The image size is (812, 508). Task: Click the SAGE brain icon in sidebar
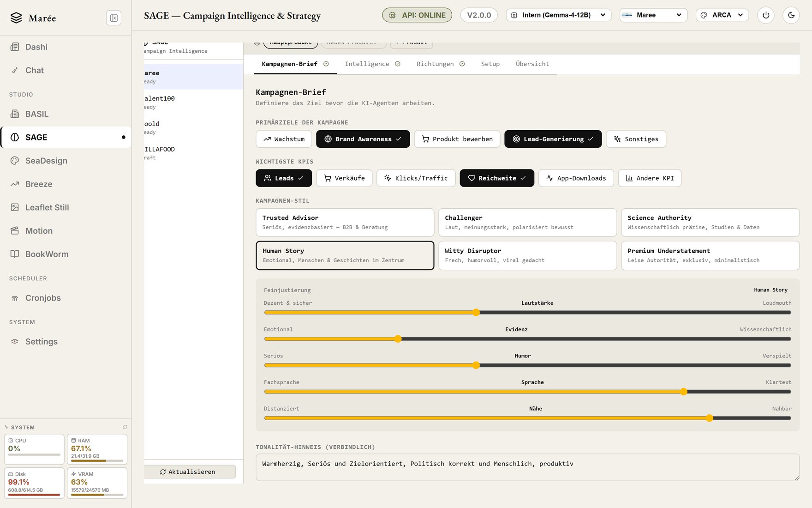coord(15,137)
